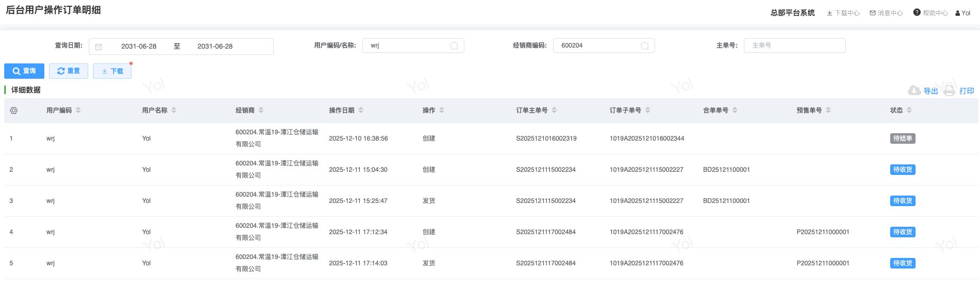Sort table by 订单主单号 column
Image resolution: width=980 pixels, height=287 pixels.
[x=554, y=110]
